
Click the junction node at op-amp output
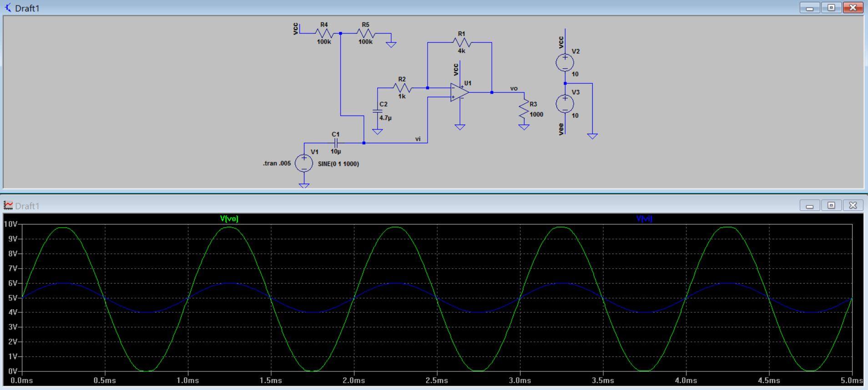[x=492, y=92]
